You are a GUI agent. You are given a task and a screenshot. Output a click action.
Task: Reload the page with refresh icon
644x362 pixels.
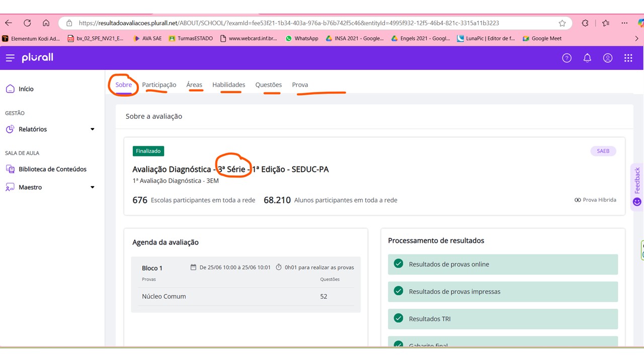tap(27, 23)
